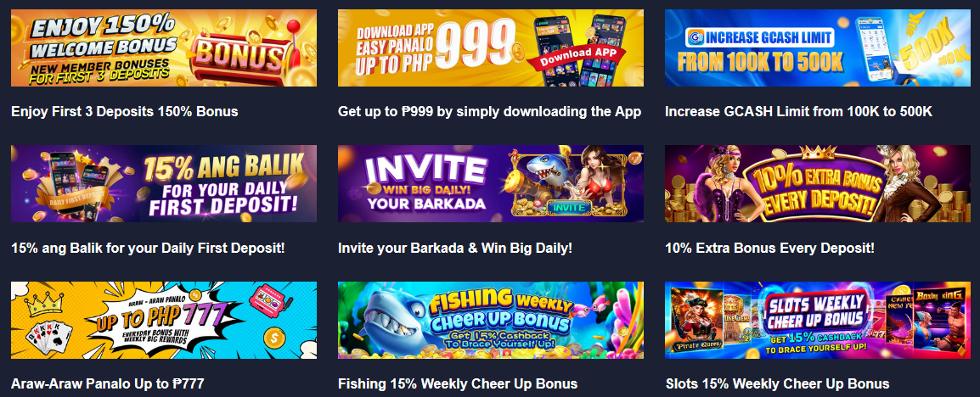The height and width of the screenshot is (397, 980).
Task: Open the 150% Welcome Bonus banner
Action: click(164, 48)
